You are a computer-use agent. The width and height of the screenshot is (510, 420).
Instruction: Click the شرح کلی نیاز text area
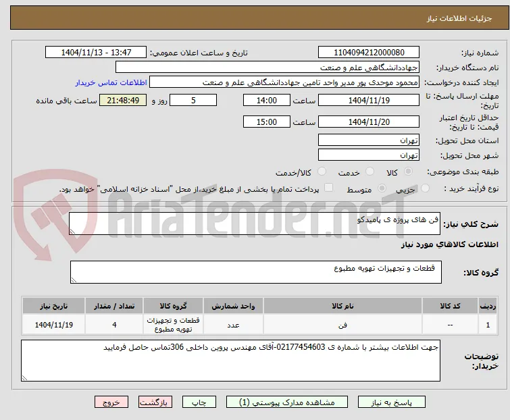click(x=255, y=224)
